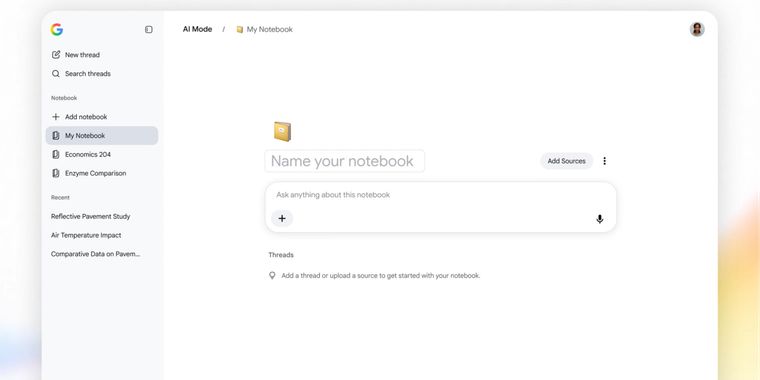760x380 pixels.
Task: Collapse the sidebar panel toggle
Action: pyautogui.click(x=149, y=30)
